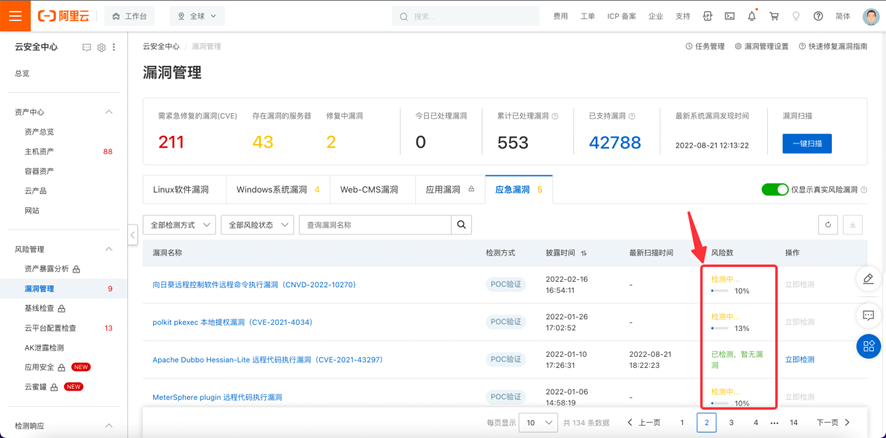Click the lightbulb tips icon
This screenshot has width=886, height=438.
click(796, 16)
